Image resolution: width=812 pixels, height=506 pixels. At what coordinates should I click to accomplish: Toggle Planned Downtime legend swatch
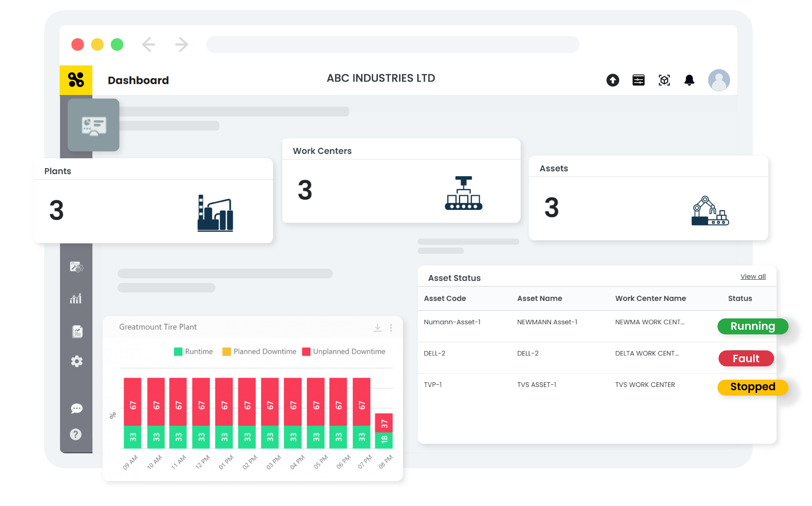(227, 352)
